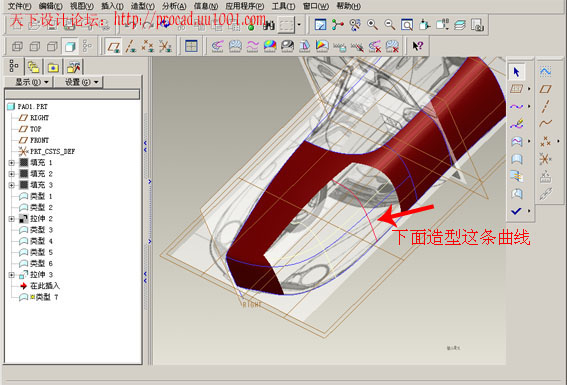Click the set active datum plane icon

point(516,89)
